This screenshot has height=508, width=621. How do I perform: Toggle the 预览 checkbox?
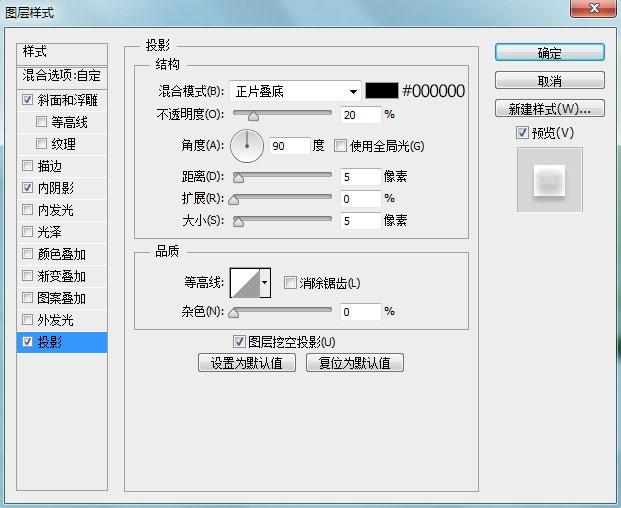522,132
